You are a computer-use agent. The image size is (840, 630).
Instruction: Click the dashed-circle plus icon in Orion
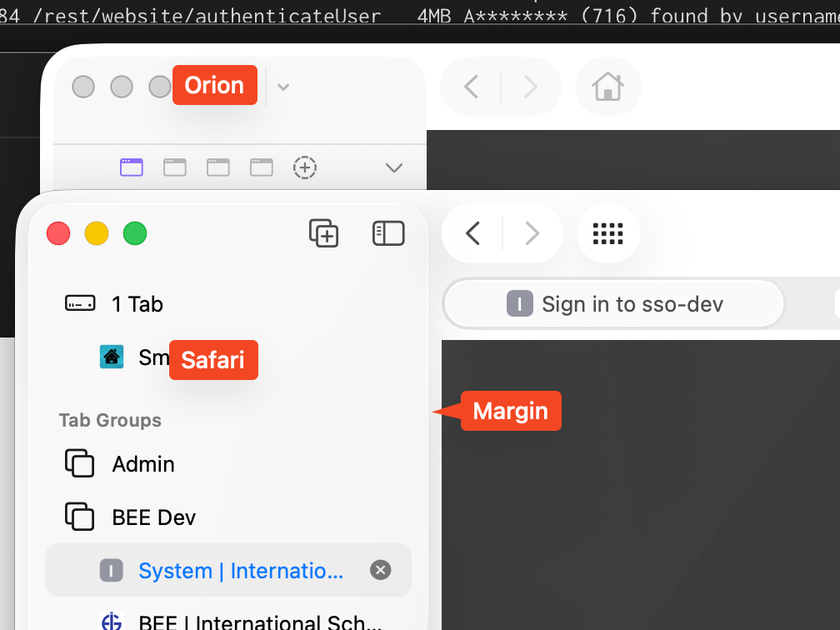tap(306, 167)
